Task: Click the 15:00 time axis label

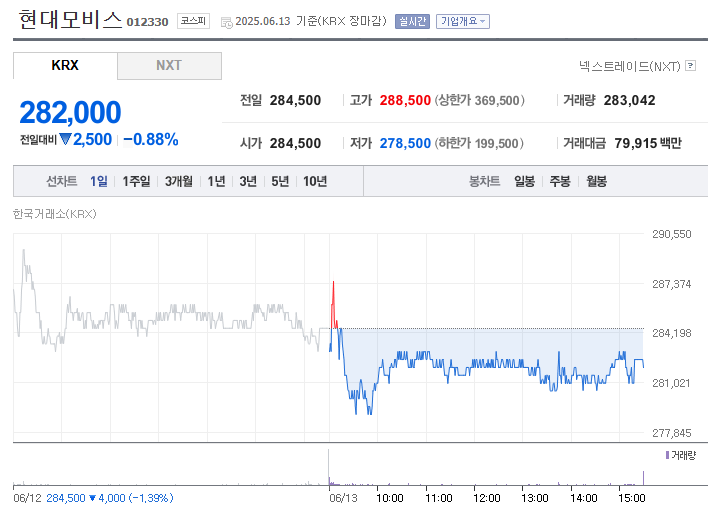Action: tap(632, 498)
